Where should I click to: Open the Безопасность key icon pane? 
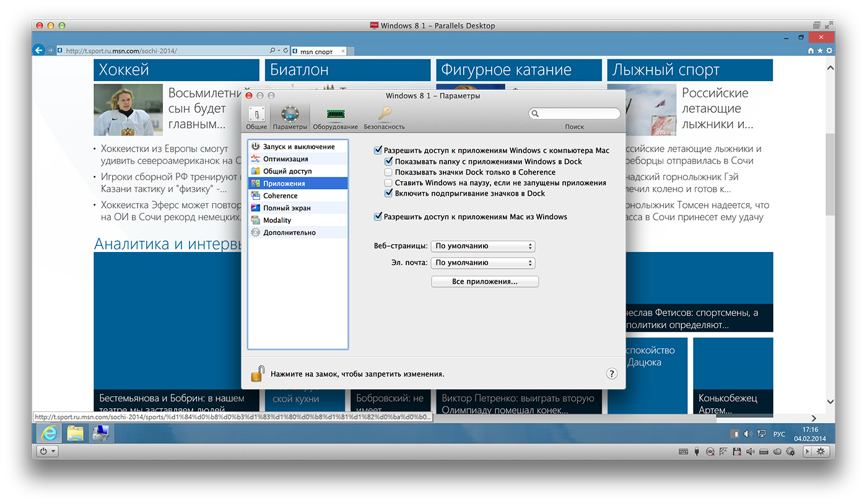(384, 117)
